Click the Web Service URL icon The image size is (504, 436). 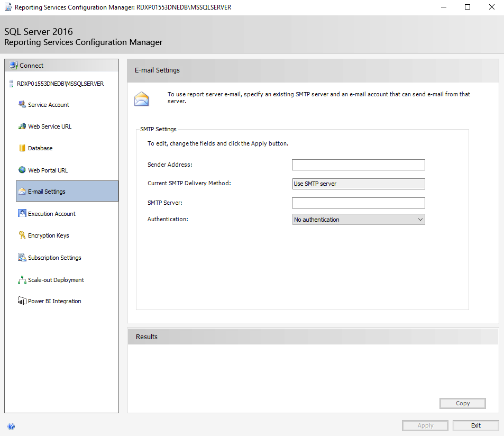22,126
